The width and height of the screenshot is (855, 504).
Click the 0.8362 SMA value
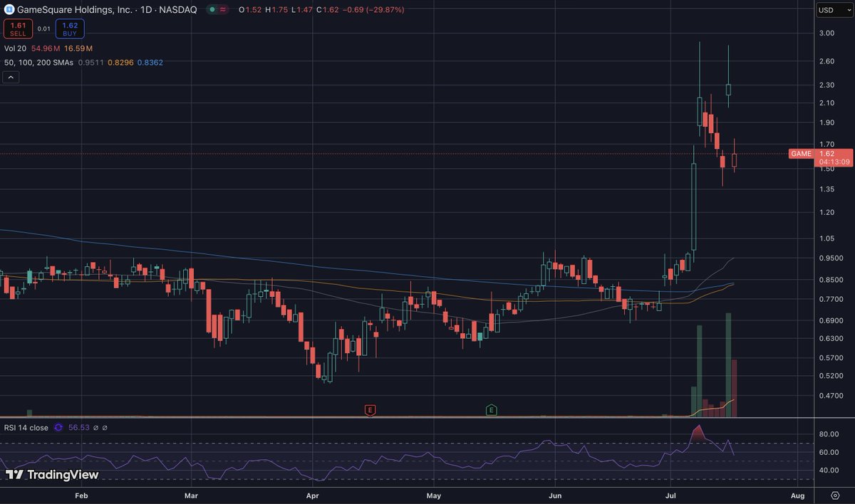150,63
